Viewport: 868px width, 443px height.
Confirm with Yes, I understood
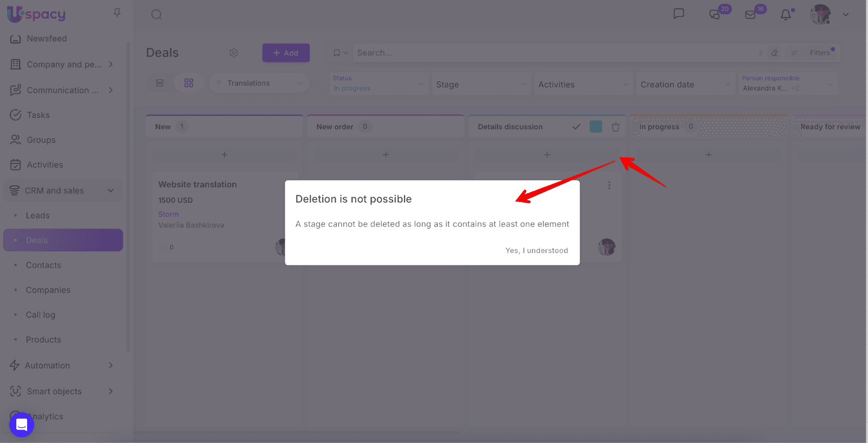pos(537,250)
